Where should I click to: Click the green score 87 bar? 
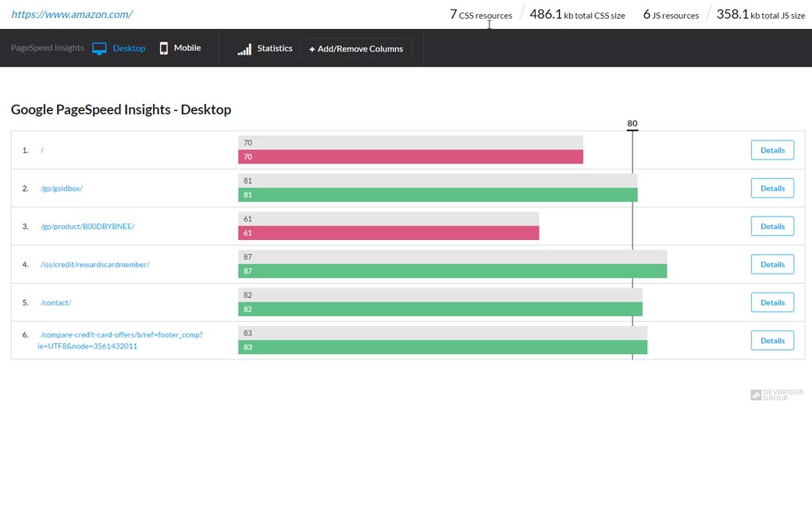tap(452, 271)
